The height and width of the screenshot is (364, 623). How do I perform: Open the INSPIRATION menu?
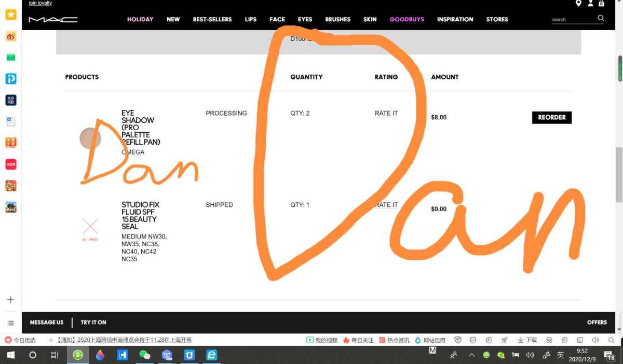[455, 20]
